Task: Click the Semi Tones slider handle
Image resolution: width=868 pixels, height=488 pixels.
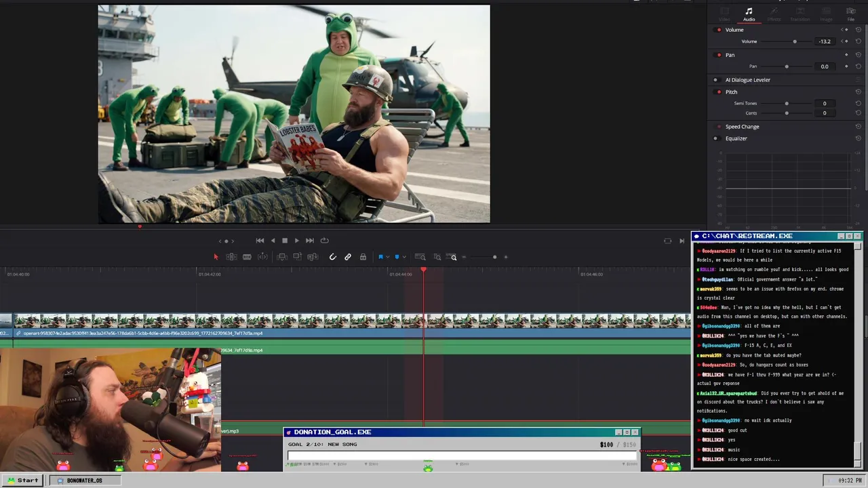Action: [x=787, y=104]
